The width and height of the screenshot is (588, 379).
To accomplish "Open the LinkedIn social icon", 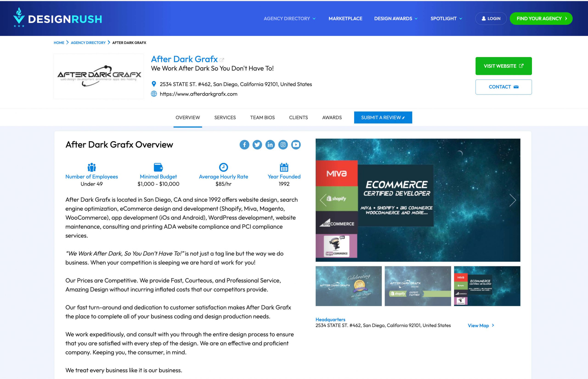I will (x=270, y=145).
